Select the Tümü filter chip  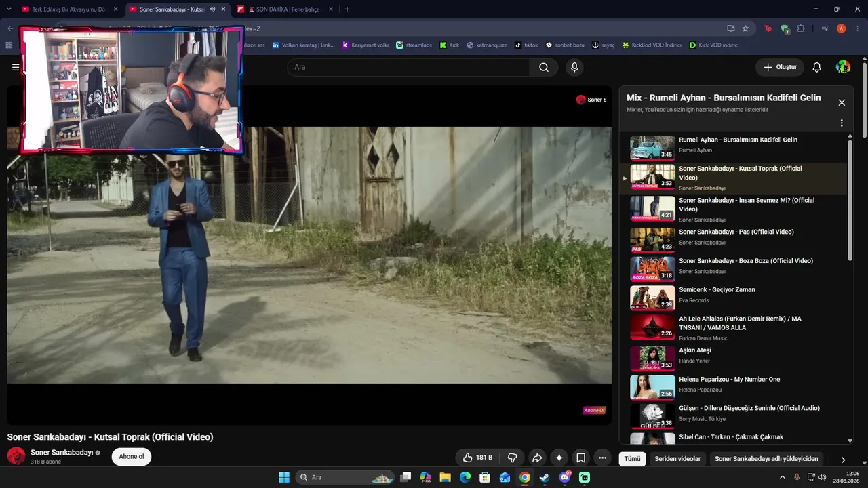[x=632, y=459]
